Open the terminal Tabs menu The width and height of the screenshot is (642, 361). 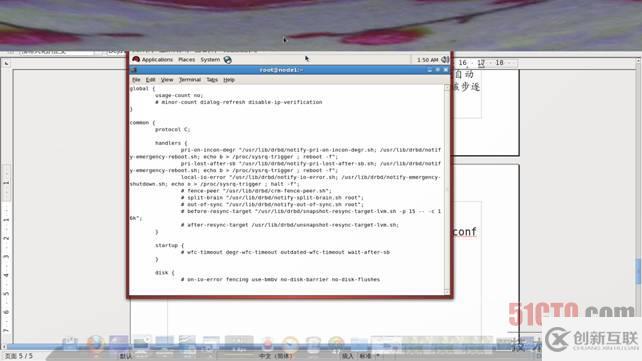point(212,80)
